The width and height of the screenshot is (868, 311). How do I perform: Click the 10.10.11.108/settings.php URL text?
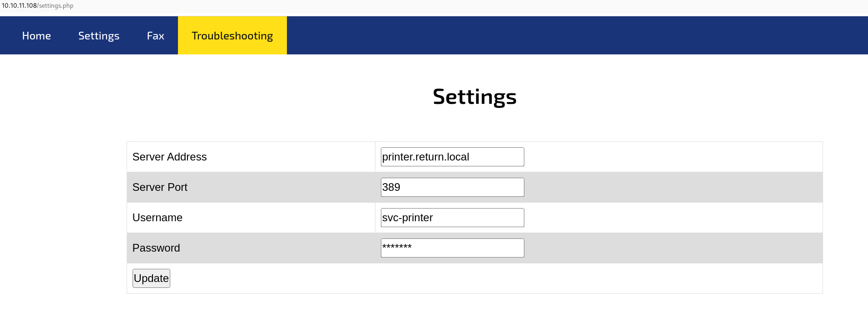[x=37, y=5]
